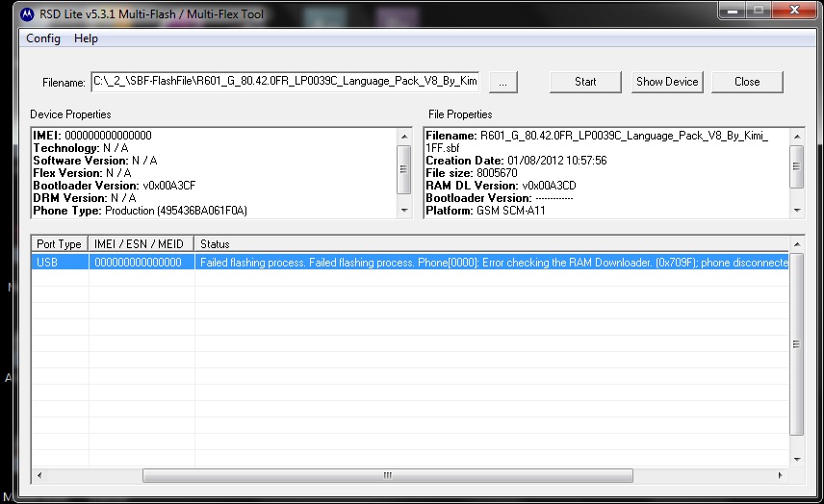
Task: Maximize the RSD Lite window
Action: [x=759, y=10]
